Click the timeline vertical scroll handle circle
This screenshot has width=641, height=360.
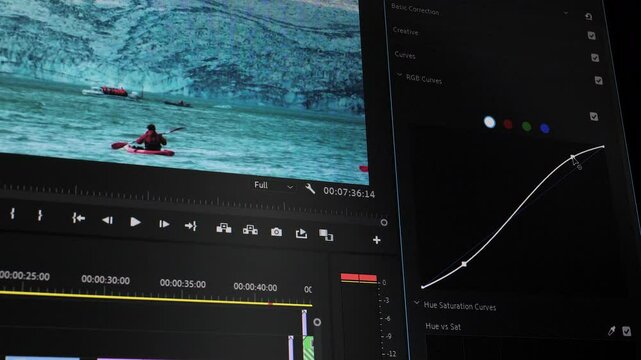point(317,322)
